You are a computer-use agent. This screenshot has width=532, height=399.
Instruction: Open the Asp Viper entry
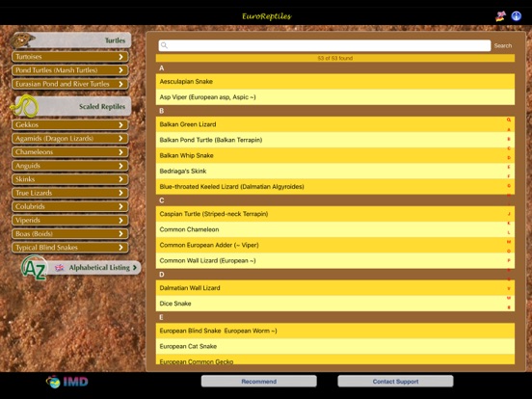pos(335,97)
